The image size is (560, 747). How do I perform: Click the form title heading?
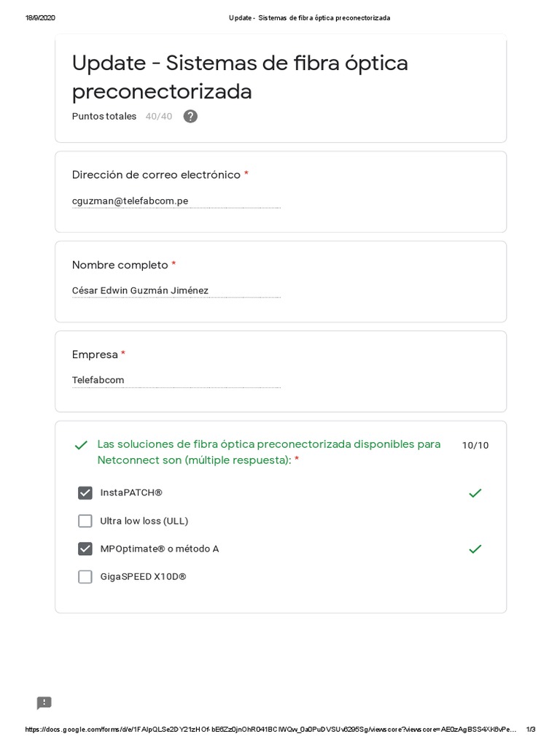coord(240,77)
